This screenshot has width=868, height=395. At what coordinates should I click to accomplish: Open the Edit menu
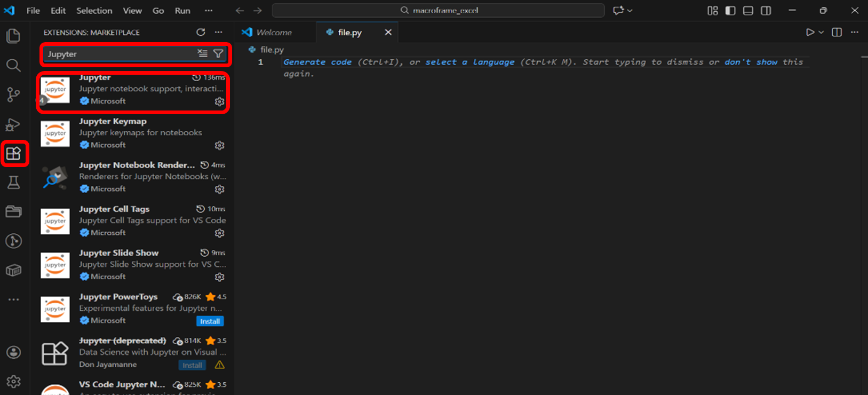click(x=58, y=10)
